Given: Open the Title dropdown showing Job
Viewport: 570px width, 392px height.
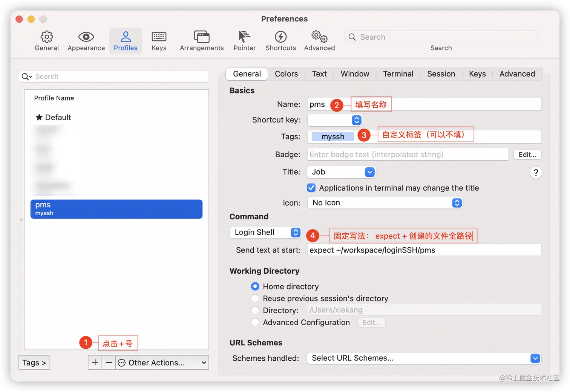Looking at the screenshot, I should tap(341, 172).
